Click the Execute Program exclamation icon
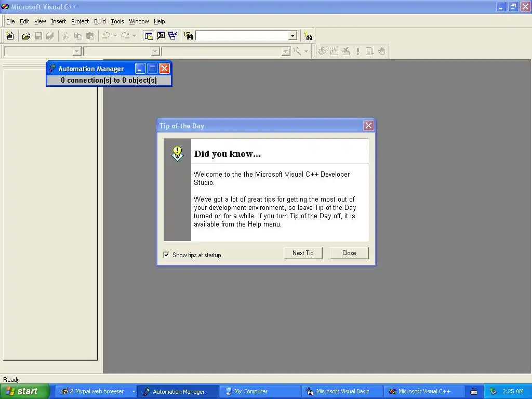This screenshot has width=532, height=399. pyautogui.click(x=357, y=51)
